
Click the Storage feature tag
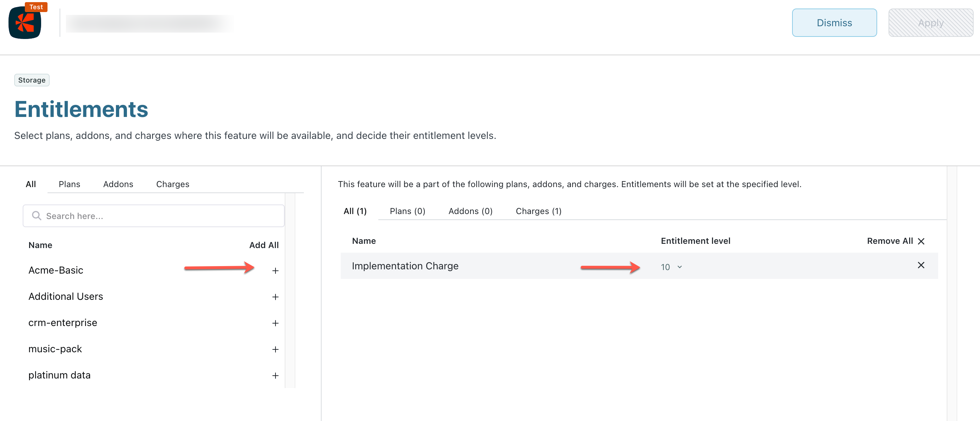point(32,80)
